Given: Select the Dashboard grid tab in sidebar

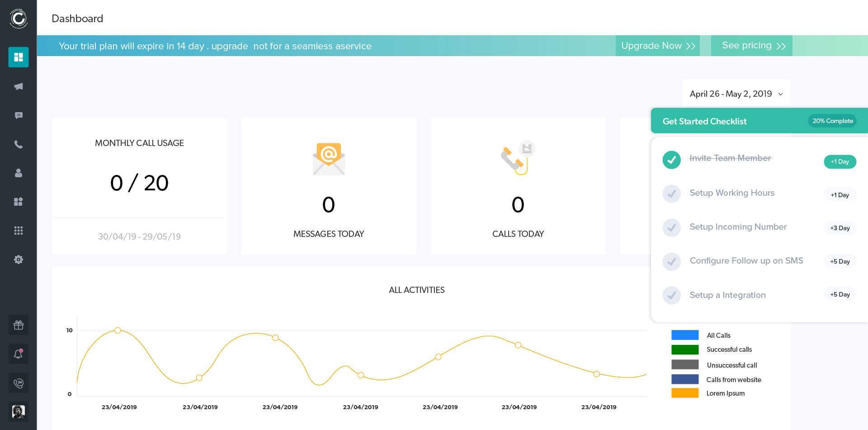Looking at the screenshot, I should point(19,57).
